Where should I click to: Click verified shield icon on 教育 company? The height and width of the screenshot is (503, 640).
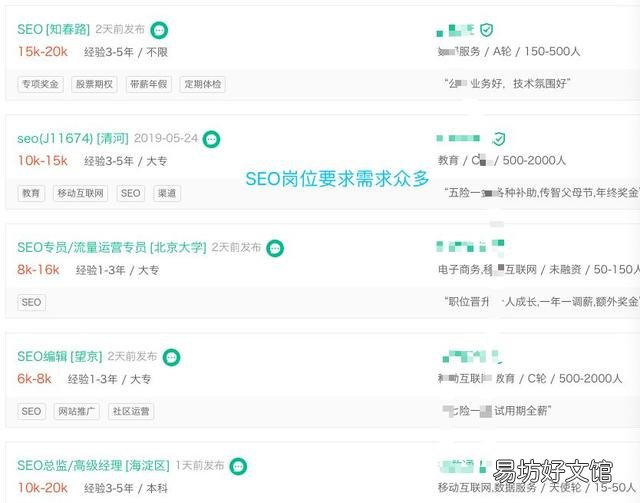(499, 139)
